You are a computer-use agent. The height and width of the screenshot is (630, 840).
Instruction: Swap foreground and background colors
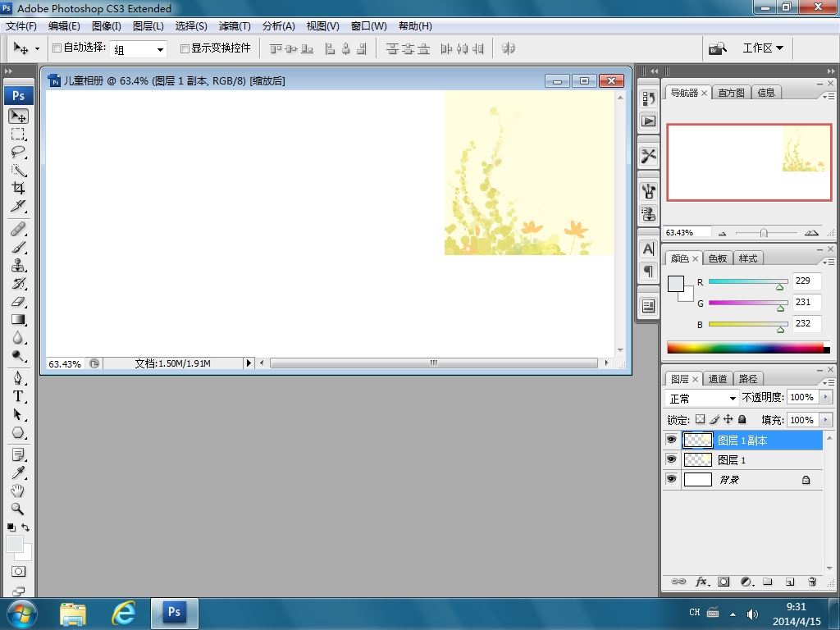[25, 527]
